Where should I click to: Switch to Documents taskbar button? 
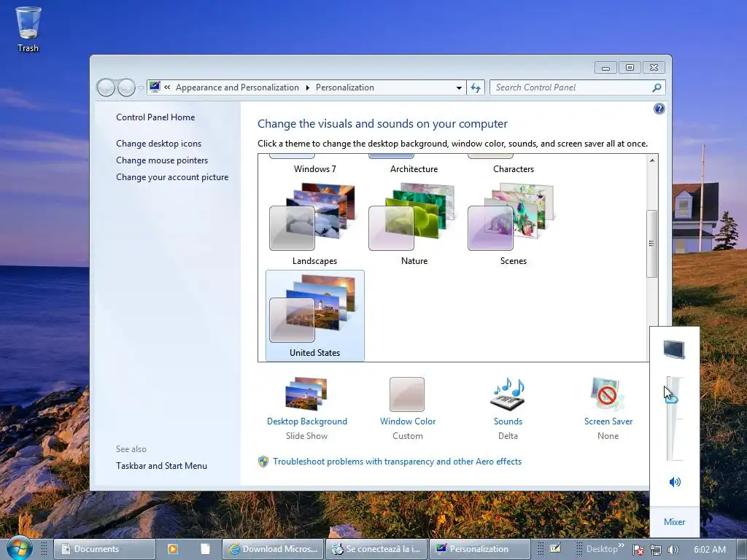(x=104, y=549)
